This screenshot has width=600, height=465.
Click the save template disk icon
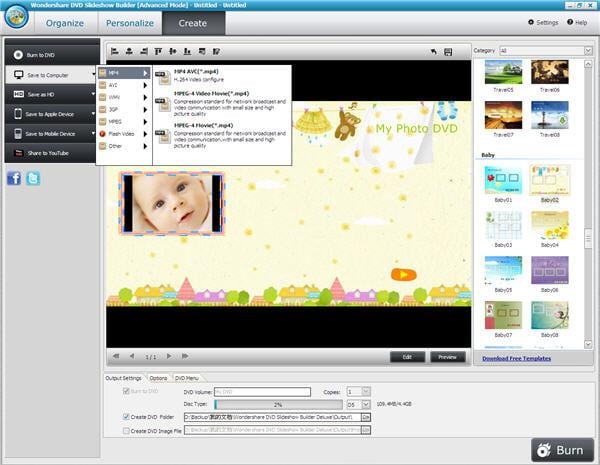(x=448, y=52)
